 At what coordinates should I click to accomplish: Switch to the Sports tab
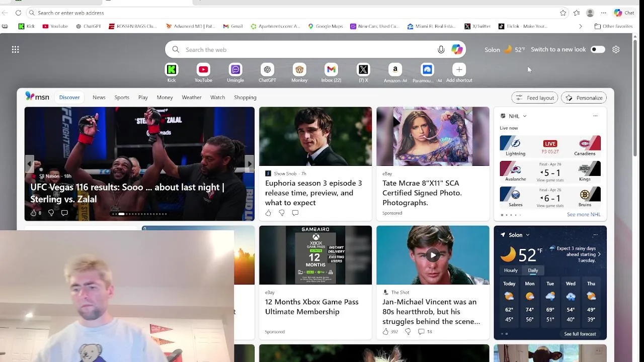click(122, 98)
